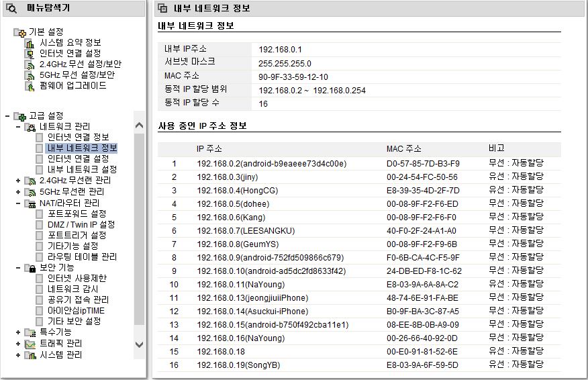Expand the 2.4GHz 무선랜 관리 branch
The width and height of the screenshot is (588, 380).
(18, 181)
